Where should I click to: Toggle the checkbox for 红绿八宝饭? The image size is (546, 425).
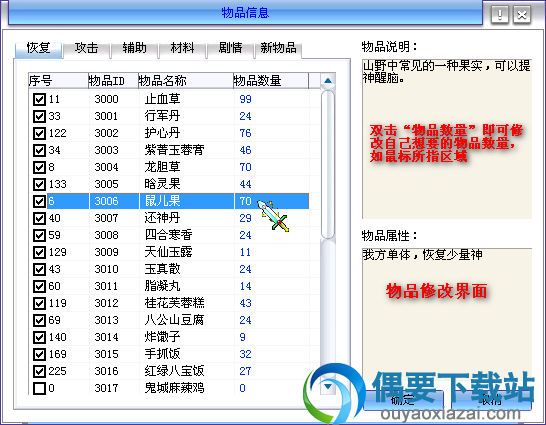click(x=39, y=371)
